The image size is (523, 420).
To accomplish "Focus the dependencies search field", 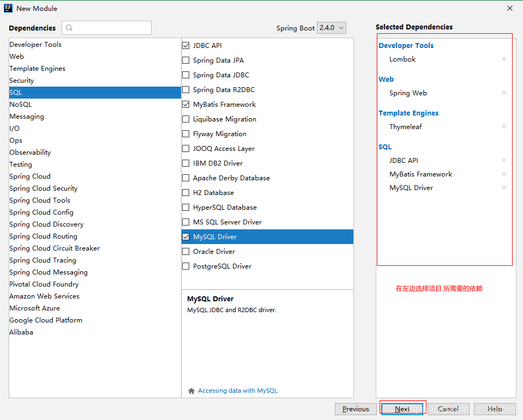I will pyautogui.click(x=106, y=28).
